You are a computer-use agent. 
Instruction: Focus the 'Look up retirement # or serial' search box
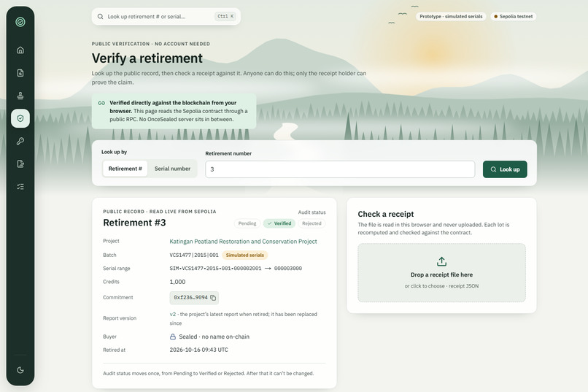[x=166, y=17]
